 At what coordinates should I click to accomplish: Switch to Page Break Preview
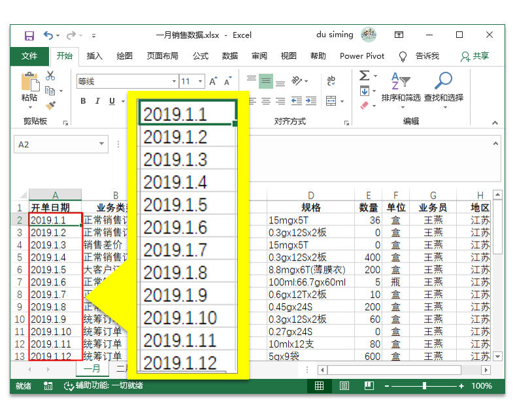(x=369, y=385)
